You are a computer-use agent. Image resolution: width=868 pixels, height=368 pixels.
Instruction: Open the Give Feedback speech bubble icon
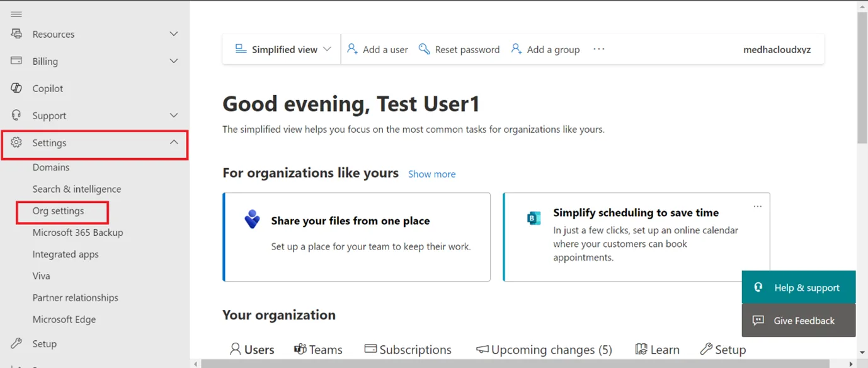click(758, 320)
